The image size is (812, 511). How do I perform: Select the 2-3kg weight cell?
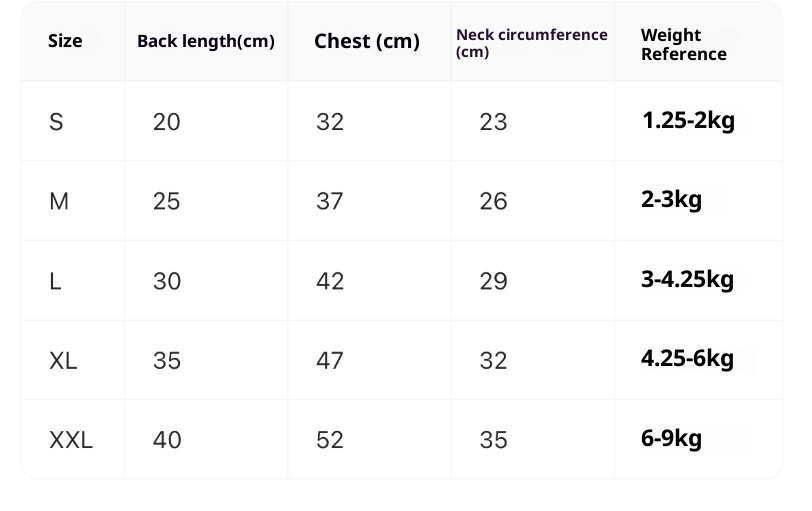click(671, 199)
